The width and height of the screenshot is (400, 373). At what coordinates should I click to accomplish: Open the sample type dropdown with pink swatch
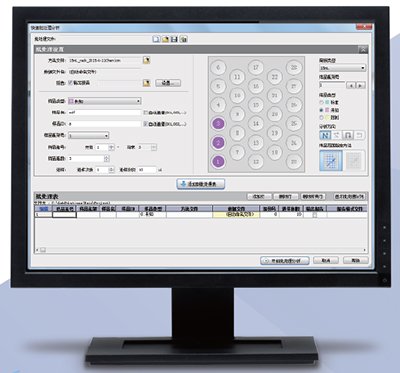[x=105, y=101]
